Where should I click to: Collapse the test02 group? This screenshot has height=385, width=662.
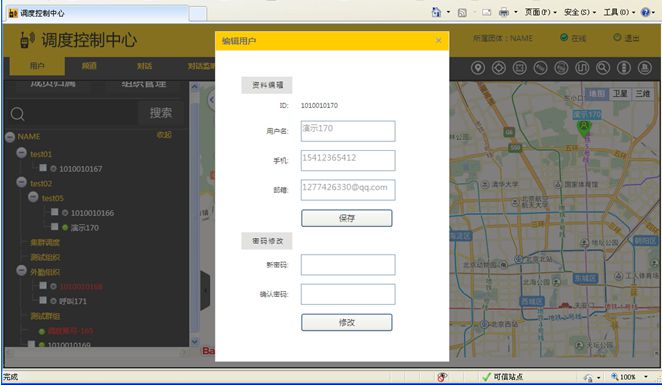click(22, 182)
